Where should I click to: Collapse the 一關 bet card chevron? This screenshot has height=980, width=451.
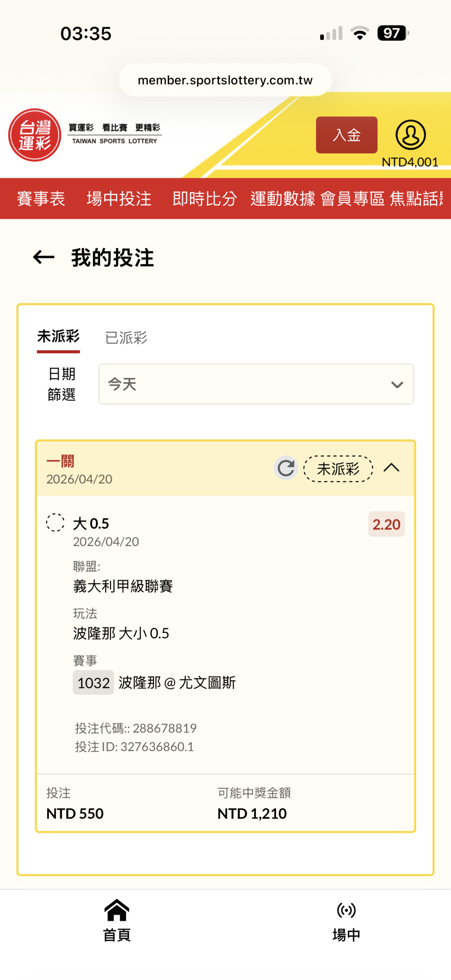391,468
